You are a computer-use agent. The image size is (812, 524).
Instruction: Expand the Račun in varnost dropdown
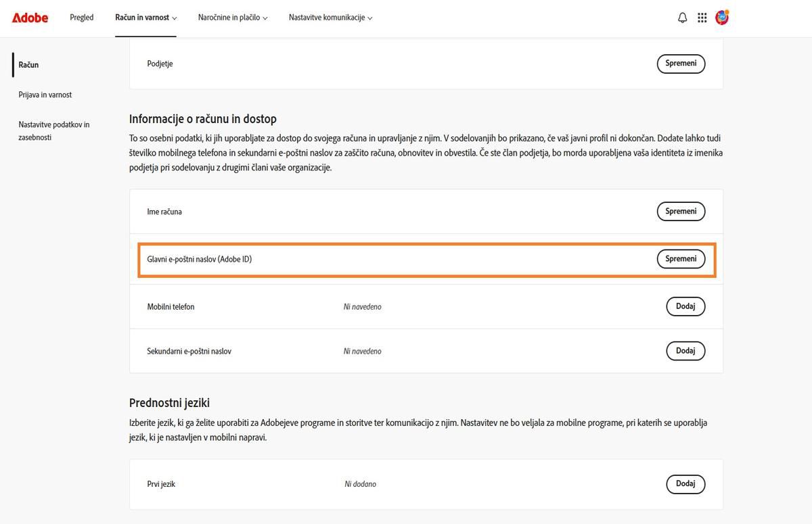coord(145,18)
